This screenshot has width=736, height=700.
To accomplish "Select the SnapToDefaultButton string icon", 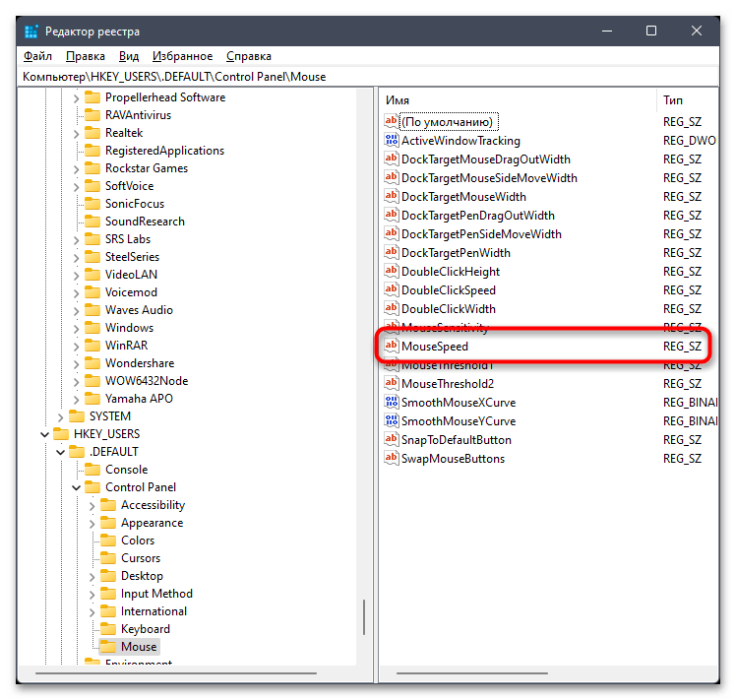I will pos(391,439).
